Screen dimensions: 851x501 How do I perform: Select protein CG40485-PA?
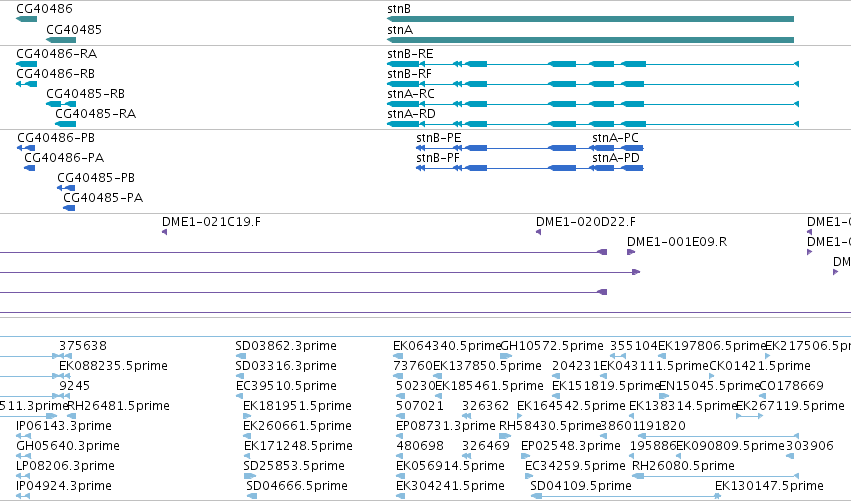(x=103, y=198)
